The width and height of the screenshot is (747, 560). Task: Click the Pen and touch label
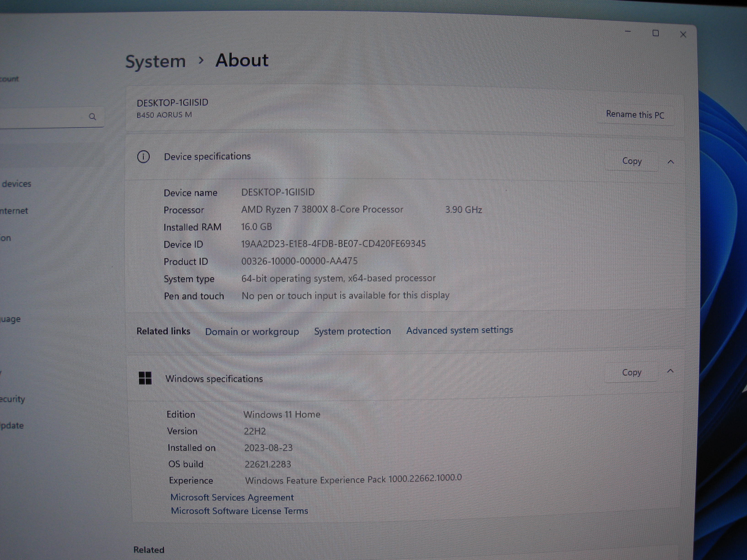point(194,296)
